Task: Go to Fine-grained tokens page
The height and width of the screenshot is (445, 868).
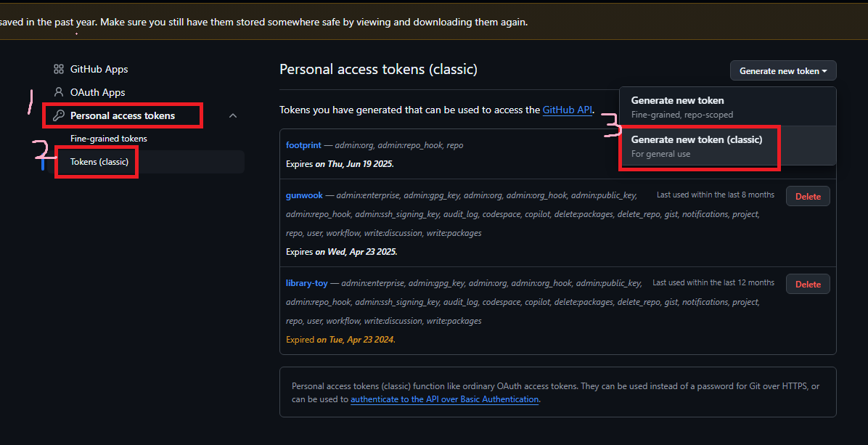Action: click(109, 139)
